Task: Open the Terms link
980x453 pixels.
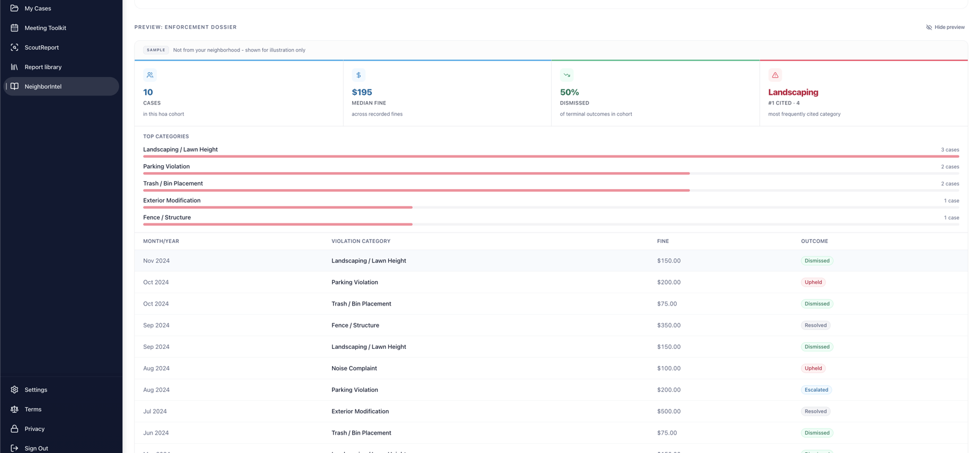Action: [x=61, y=410]
